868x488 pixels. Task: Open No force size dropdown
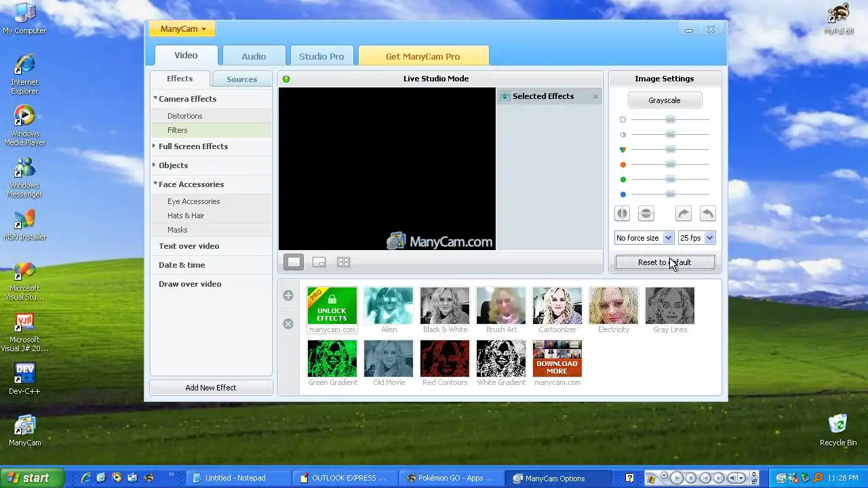[x=644, y=238]
